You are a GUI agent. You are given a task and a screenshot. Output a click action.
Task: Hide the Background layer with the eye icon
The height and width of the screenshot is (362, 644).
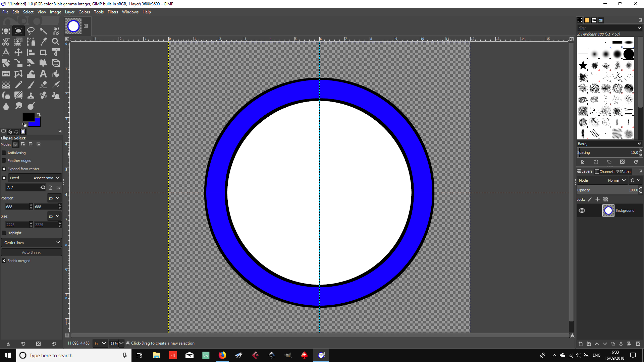pos(582,210)
